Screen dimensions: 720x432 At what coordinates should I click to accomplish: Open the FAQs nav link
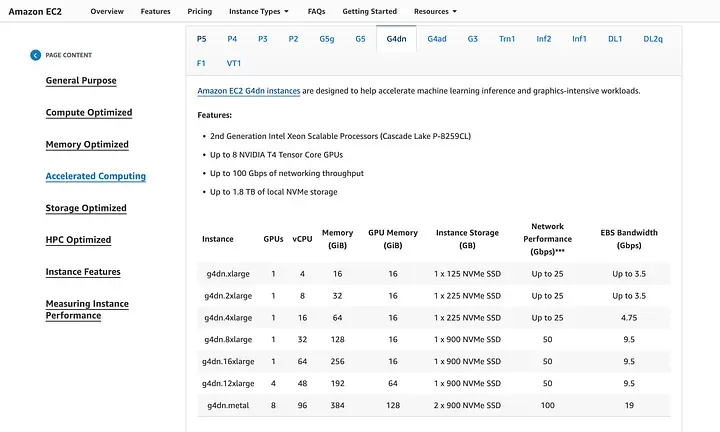(x=316, y=11)
